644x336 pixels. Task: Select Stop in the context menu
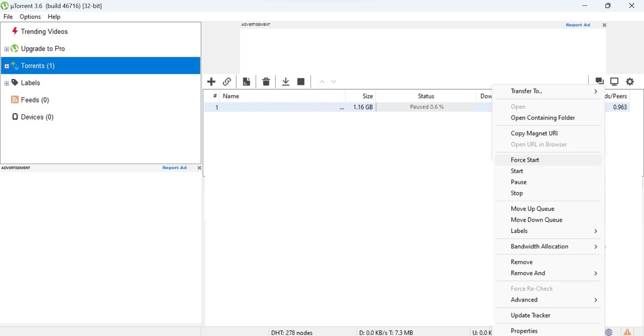point(548,193)
